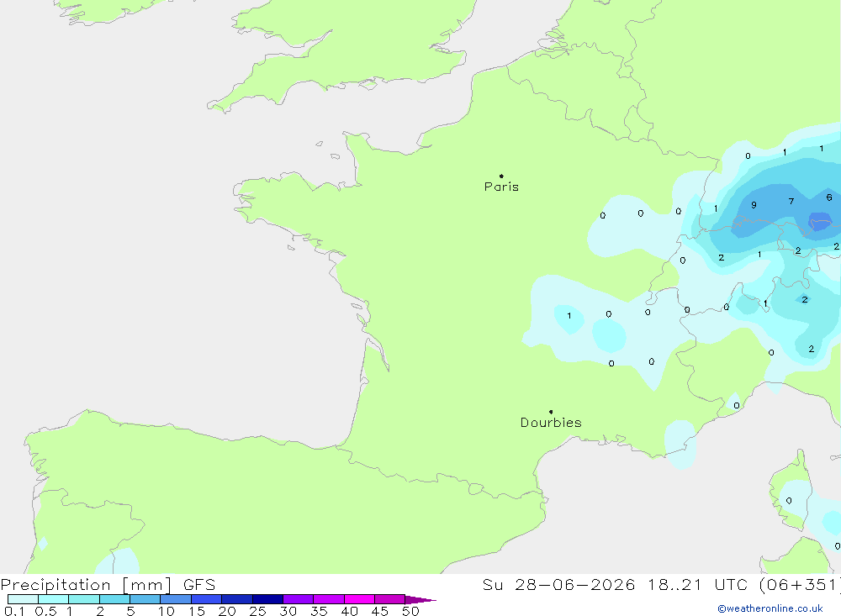841x616 pixels.
Task: Pick the legend swatch starting at 20
Action: 237,599
